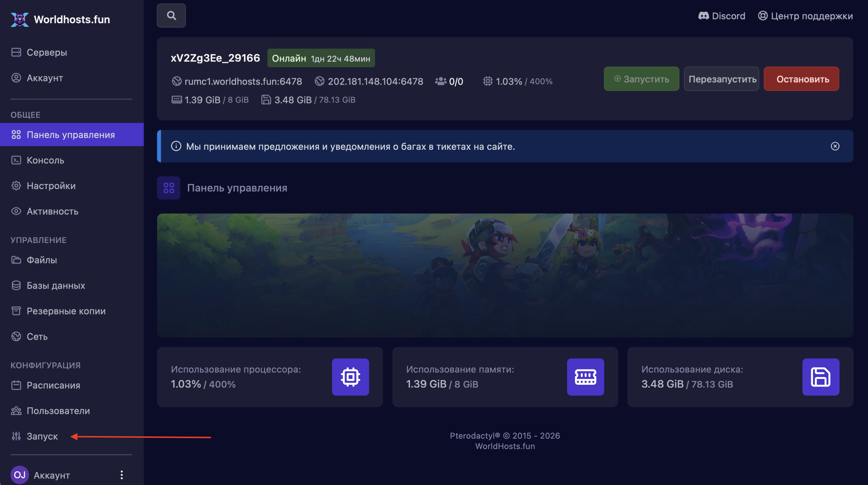
Task: Click the disk usage floppy icon tile
Action: tap(820, 377)
